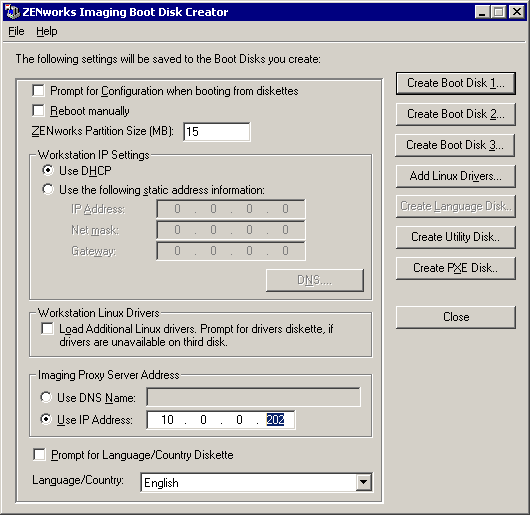The width and height of the screenshot is (530, 515).
Task: Minimize the Boot Disk Creator window
Action: [482, 12]
